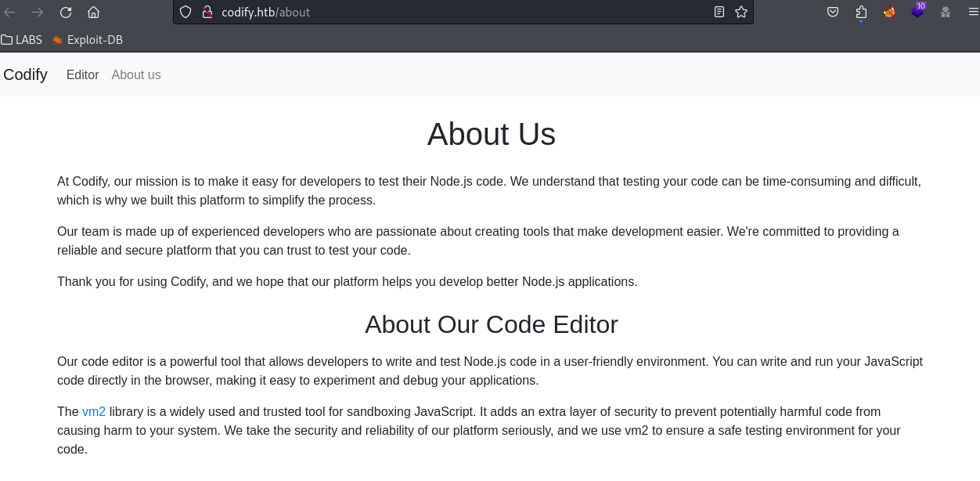Click the 'Thank you for using Codify' sentence
This screenshot has width=980, height=481.
pos(348,281)
